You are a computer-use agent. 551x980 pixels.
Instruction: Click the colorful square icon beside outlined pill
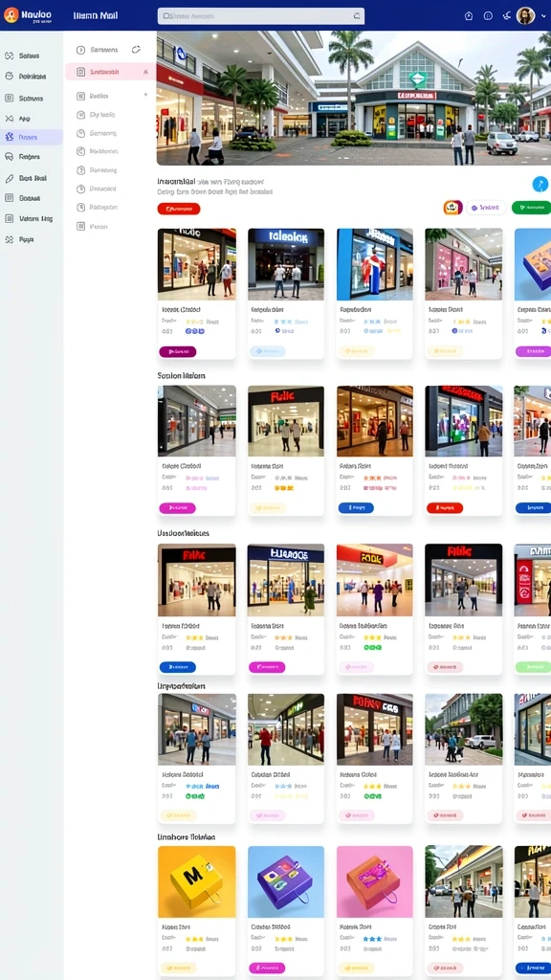[x=452, y=208]
